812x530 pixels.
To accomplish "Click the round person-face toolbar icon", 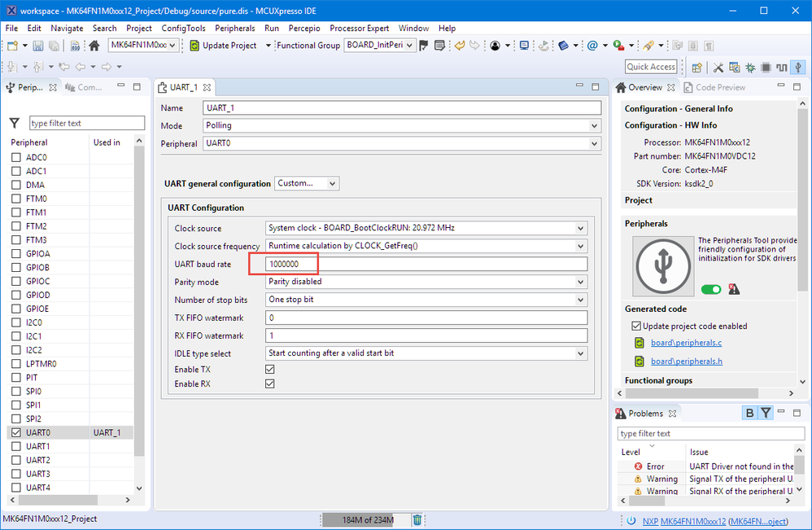I will point(495,46).
